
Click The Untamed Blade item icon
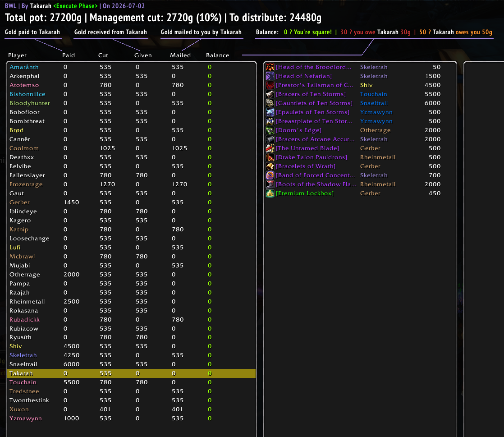270,148
